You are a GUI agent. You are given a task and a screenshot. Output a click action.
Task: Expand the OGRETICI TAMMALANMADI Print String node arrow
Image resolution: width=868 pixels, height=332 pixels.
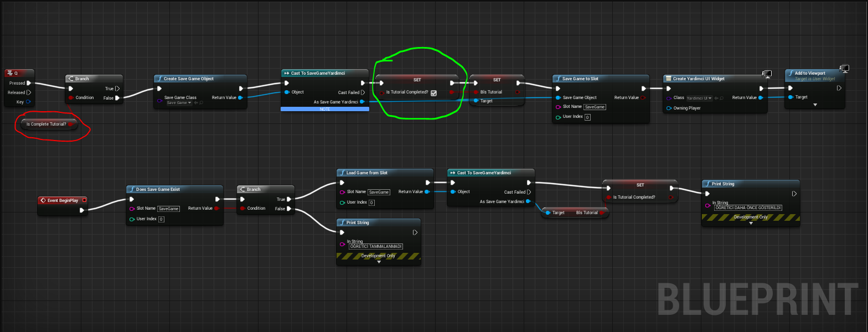(379, 262)
